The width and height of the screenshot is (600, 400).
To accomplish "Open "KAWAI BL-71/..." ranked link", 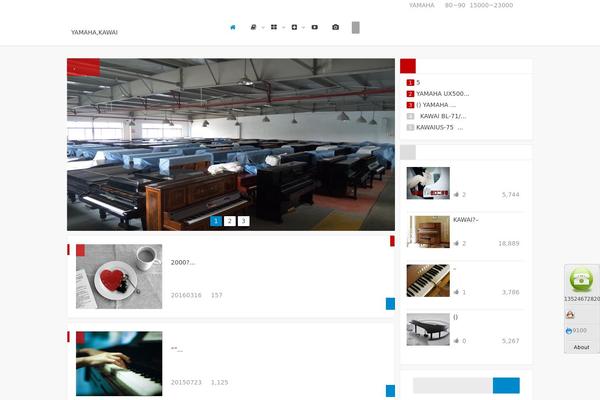I will click(443, 116).
